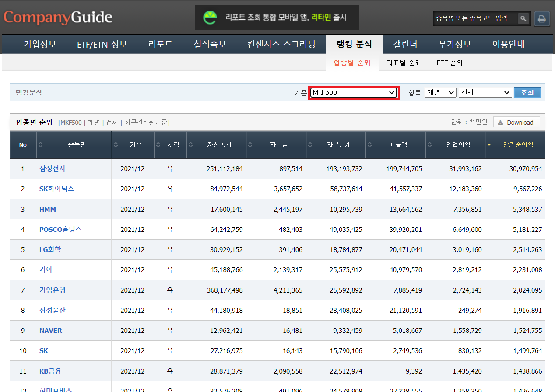The width and height of the screenshot is (555, 392).
Task: Select the 랭킹 분석 menu tab
Action: click(x=354, y=44)
